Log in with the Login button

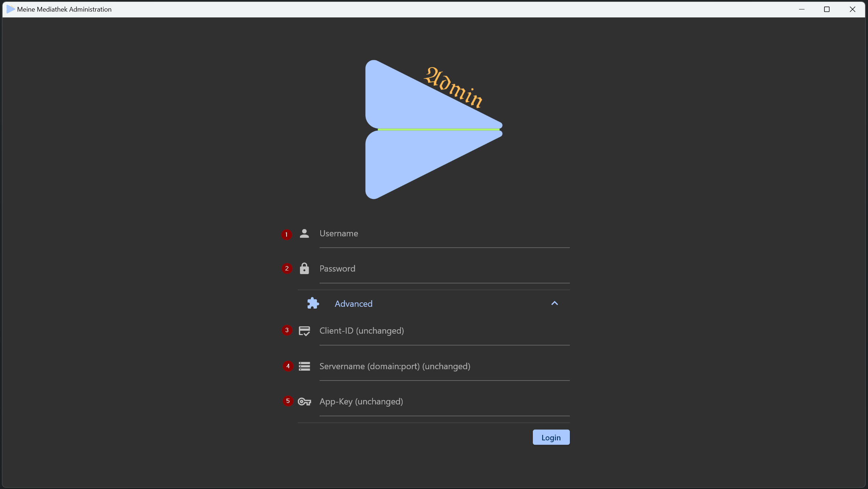[x=551, y=437]
